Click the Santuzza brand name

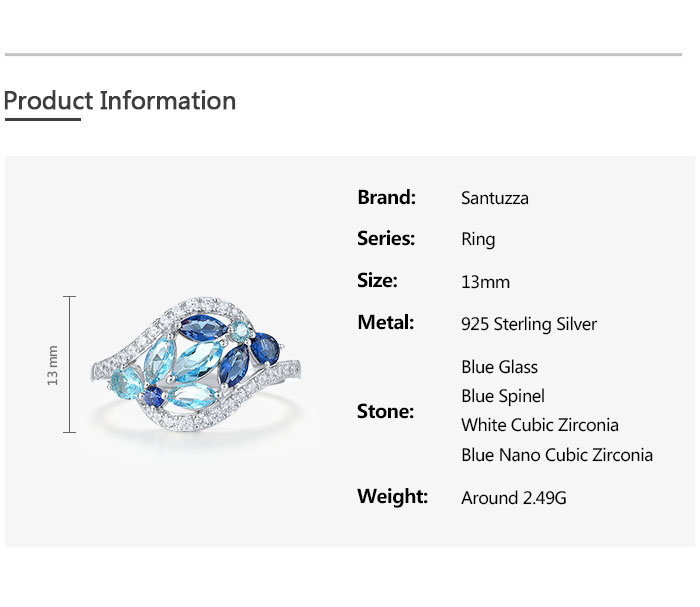(x=495, y=198)
